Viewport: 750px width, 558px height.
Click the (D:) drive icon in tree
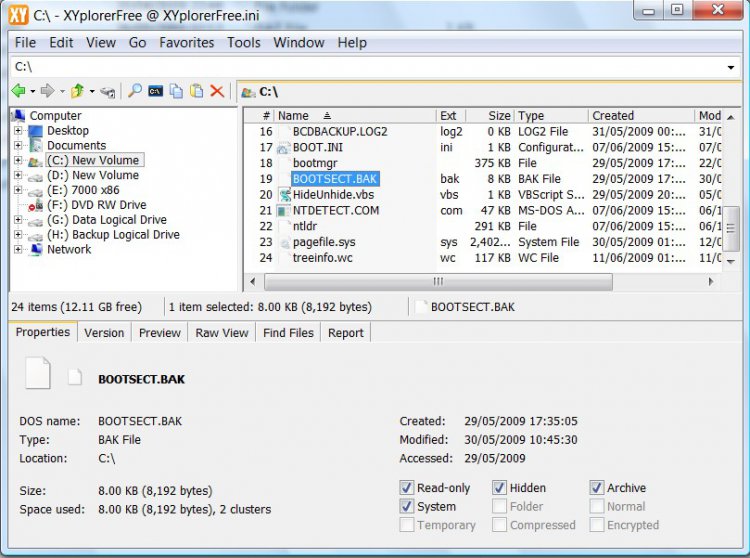pyautogui.click(x=35, y=176)
